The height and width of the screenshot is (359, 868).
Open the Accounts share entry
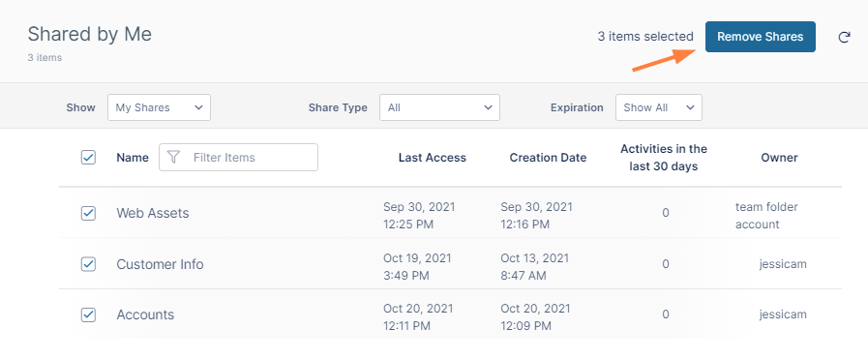coord(145,314)
